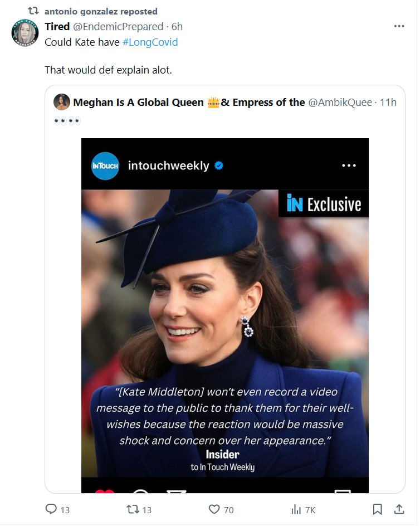
Task: Click the reply comment icon
Action: [x=51, y=509]
